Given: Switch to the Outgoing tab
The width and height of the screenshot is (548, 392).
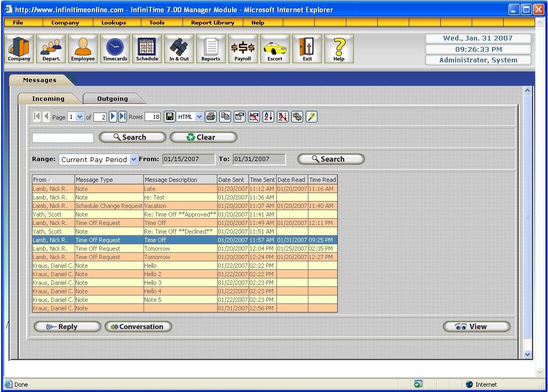Looking at the screenshot, I should click(113, 99).
